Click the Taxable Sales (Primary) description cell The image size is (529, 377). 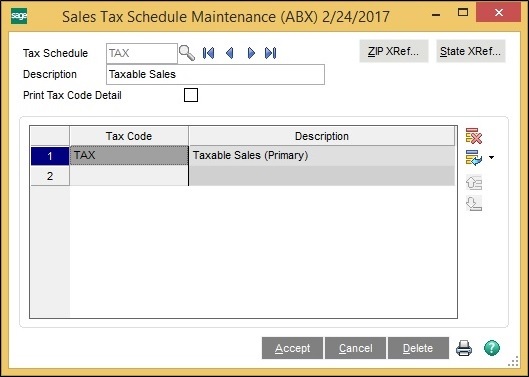(x=322, y=156)
